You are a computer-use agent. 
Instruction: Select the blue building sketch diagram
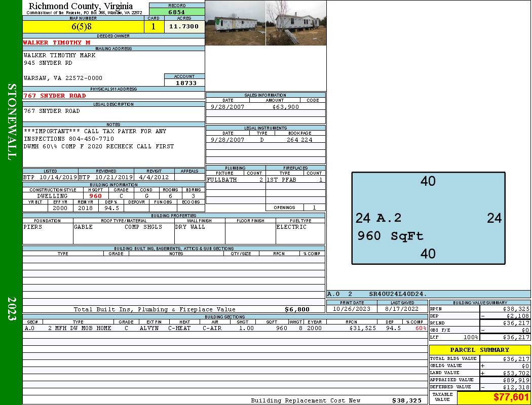point(428,218)
